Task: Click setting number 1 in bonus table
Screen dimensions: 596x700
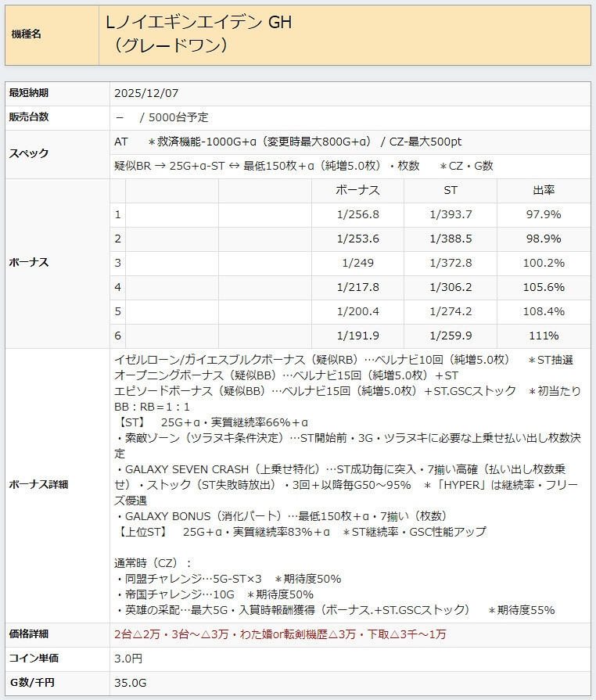Action: pos(118,215)
